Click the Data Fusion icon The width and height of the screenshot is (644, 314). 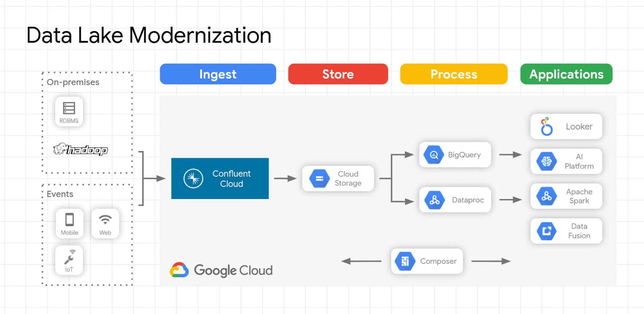(547, 231)
